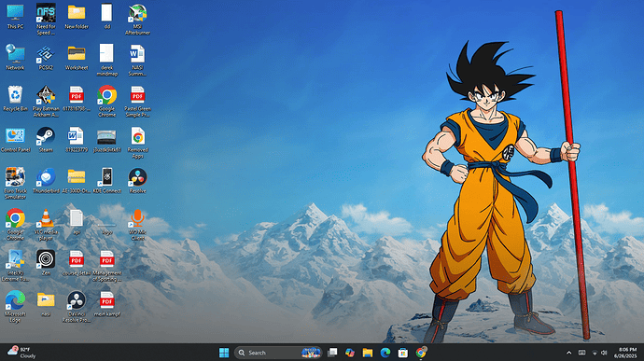Launch the Steam shortcut
The width and height of the screenshot is (644, 361).
point(46,140)
